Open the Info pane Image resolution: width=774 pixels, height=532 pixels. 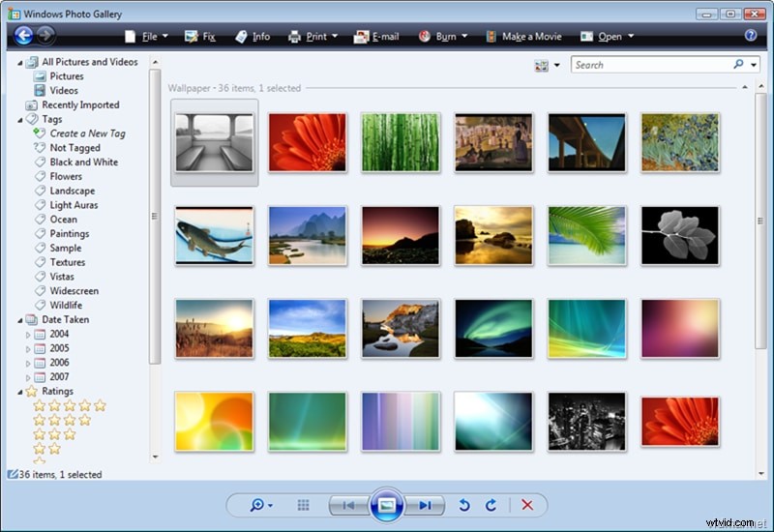coord(253,37)
